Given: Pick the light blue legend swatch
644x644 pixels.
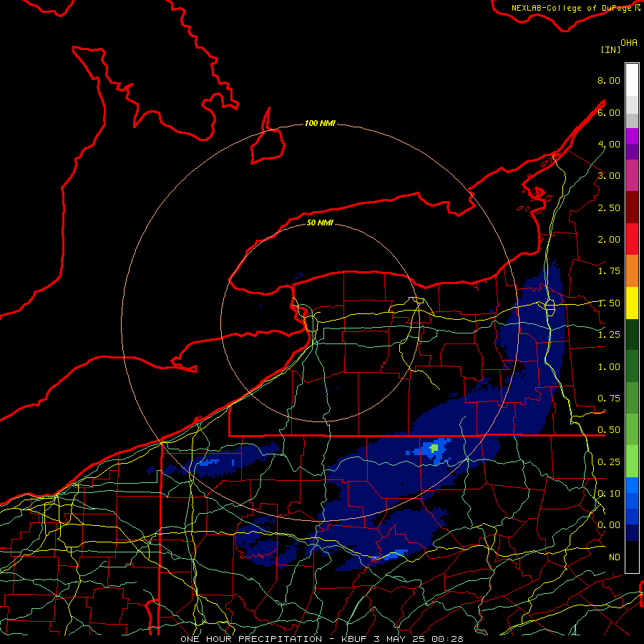Looking at the screenshot, I should 632,485.
